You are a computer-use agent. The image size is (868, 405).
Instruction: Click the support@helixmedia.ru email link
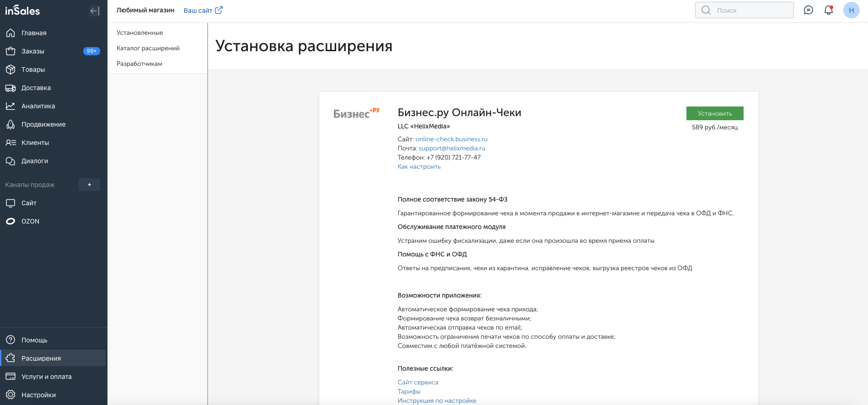(x=452, y=148)
